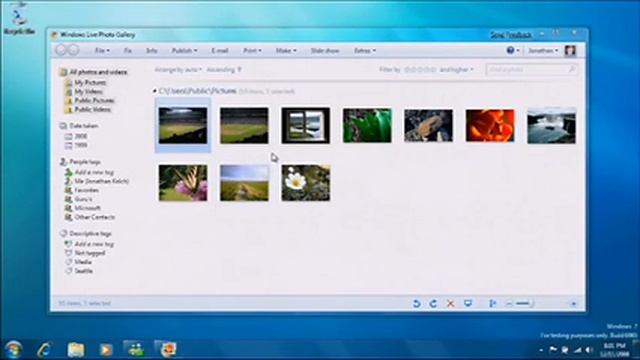
Task: Click the network signal tray icon
Action: click(x=577, y=349)
